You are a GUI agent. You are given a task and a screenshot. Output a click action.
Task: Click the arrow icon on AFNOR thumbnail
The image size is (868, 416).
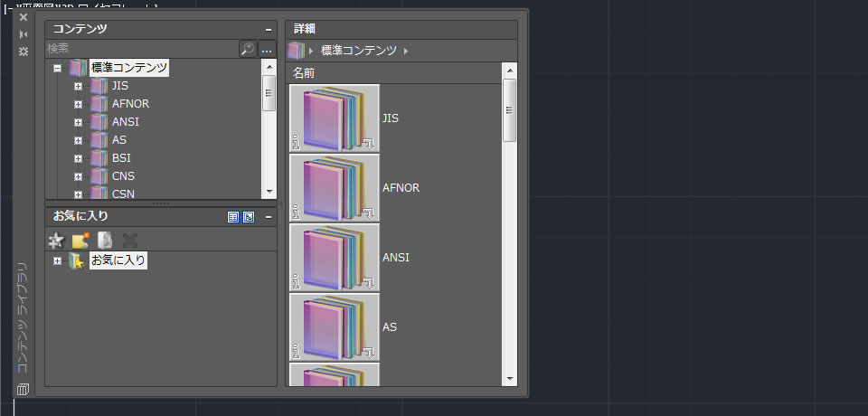369,214
